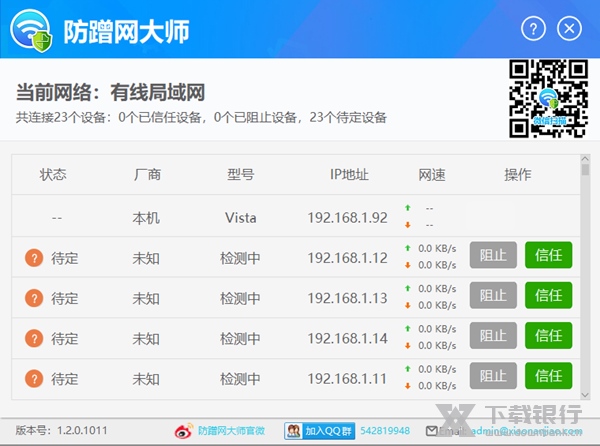Image resolution: width=600 pixels, height=446 pixels.
Task: Click download arrow icon for 192.168.1.11
Action: tap(408, 386)
